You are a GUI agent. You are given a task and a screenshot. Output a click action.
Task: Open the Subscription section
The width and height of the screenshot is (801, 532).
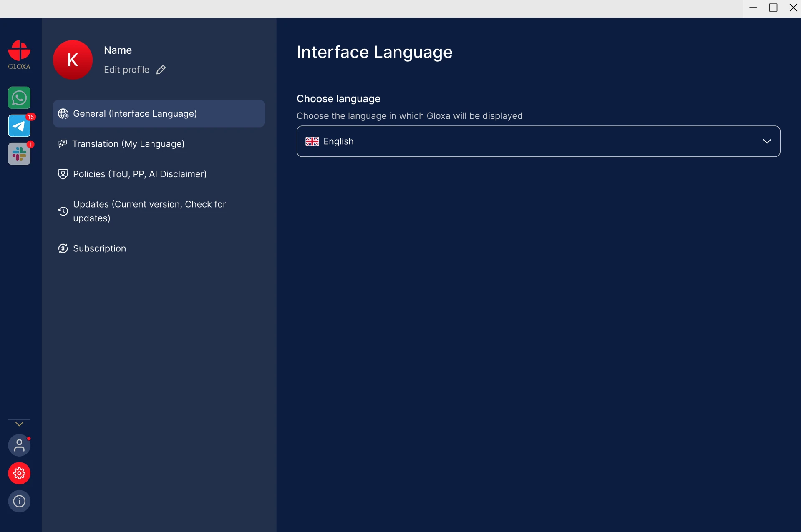pos(159,248)
